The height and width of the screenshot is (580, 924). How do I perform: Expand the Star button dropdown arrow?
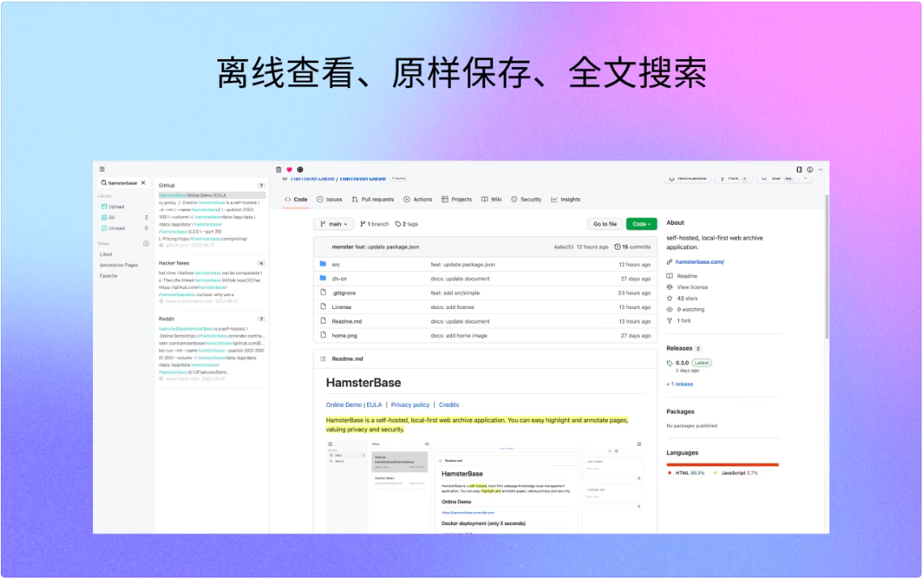click(x=805, y=178)
